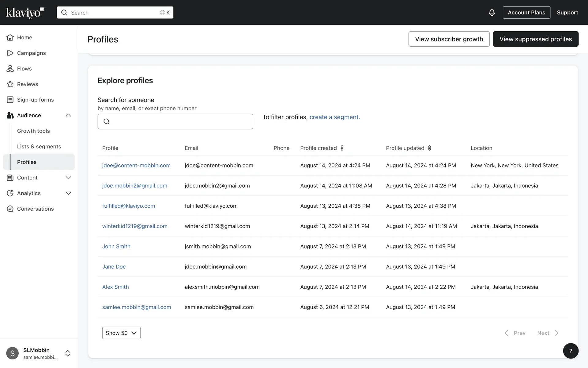
Task: Collapse the Audience menu section
Action: [x=68, y=115]
